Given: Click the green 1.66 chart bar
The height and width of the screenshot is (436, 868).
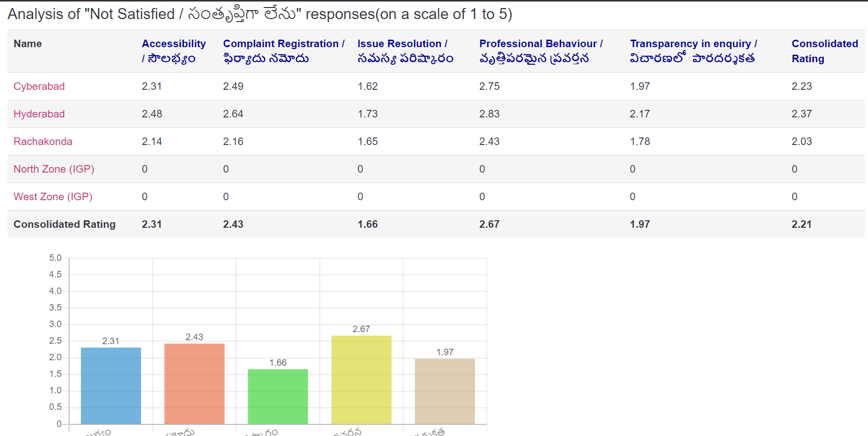Looking at the screenshot, I should pyautogui.click(x=278, y=396).
